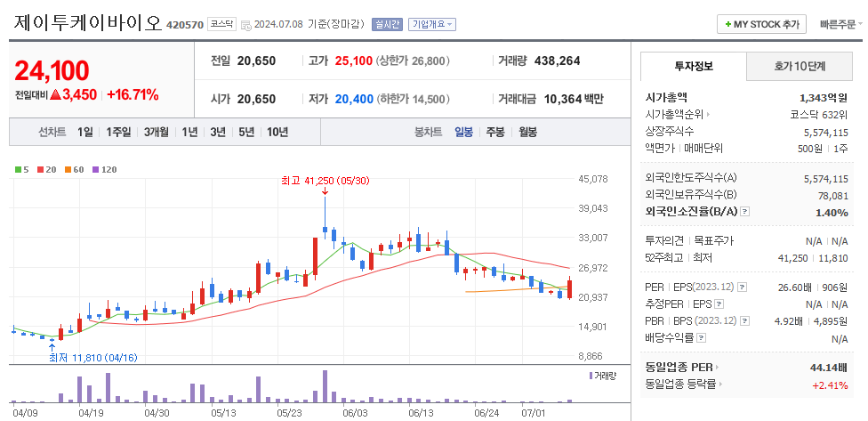This screenshot has width=868, height=421.
Task: Click the 45,078 price axis label
Action: coord(593,179)
